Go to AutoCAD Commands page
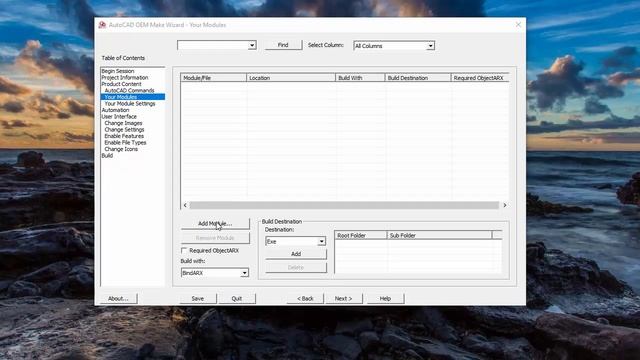The image size is (640, 360). point(129,91)
